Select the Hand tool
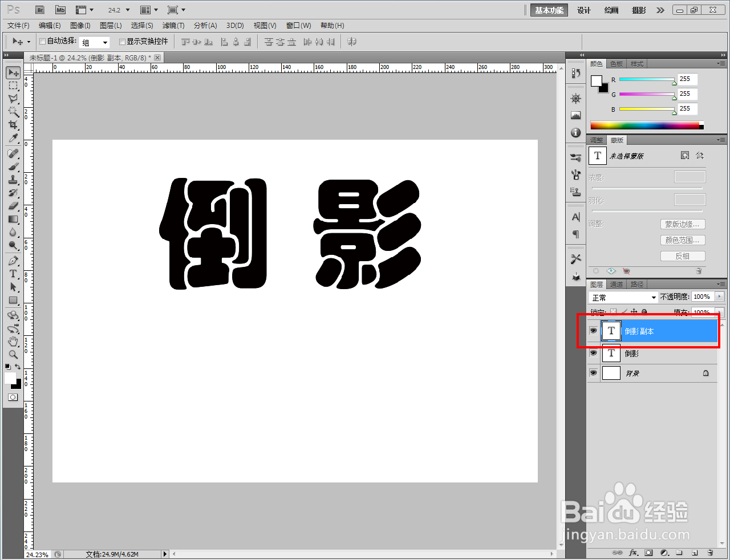 [13, 342]
